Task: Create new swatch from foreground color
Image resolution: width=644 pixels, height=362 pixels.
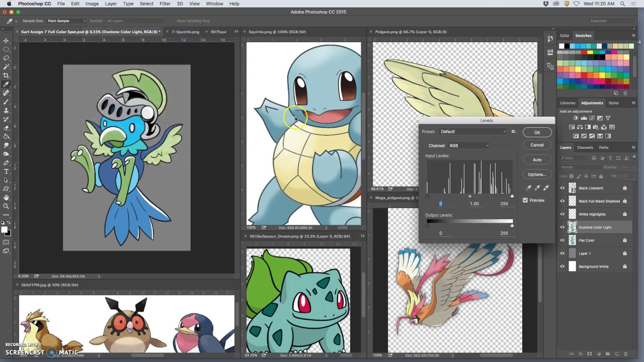Action: click(616, 93)
